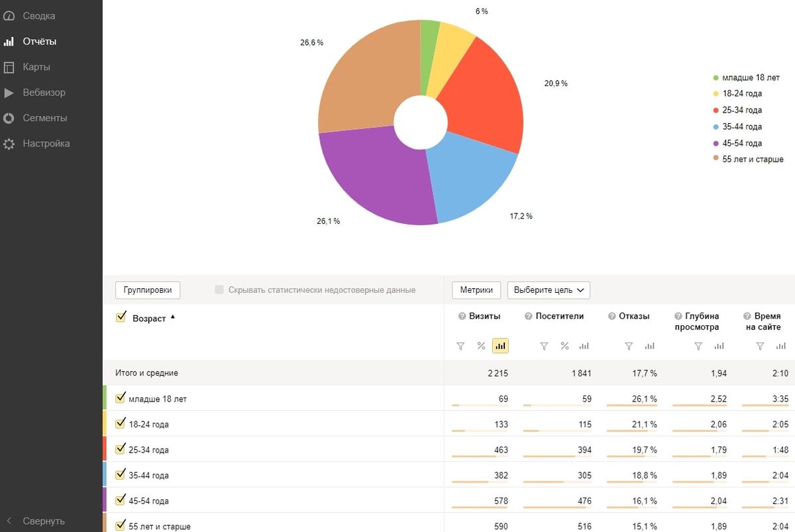795x532 pixels.
Task: Click the Сегменты donut icon
Action: coord(9,118)
